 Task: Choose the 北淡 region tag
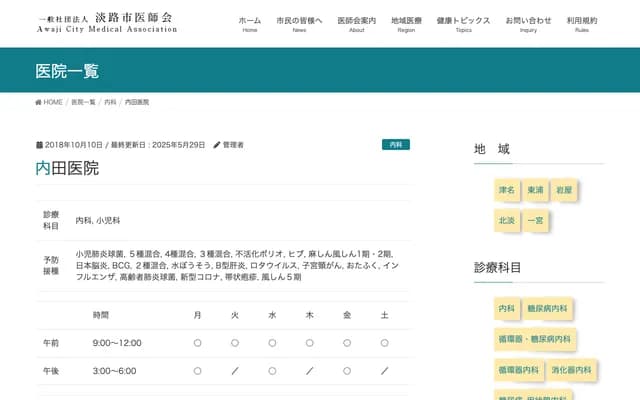coord(507,219)
